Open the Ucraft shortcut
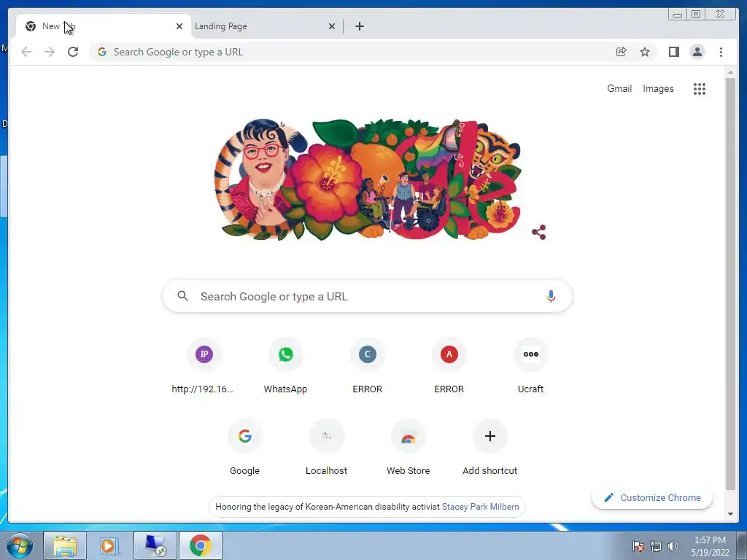Screen dimensions: 747x560 531,366
